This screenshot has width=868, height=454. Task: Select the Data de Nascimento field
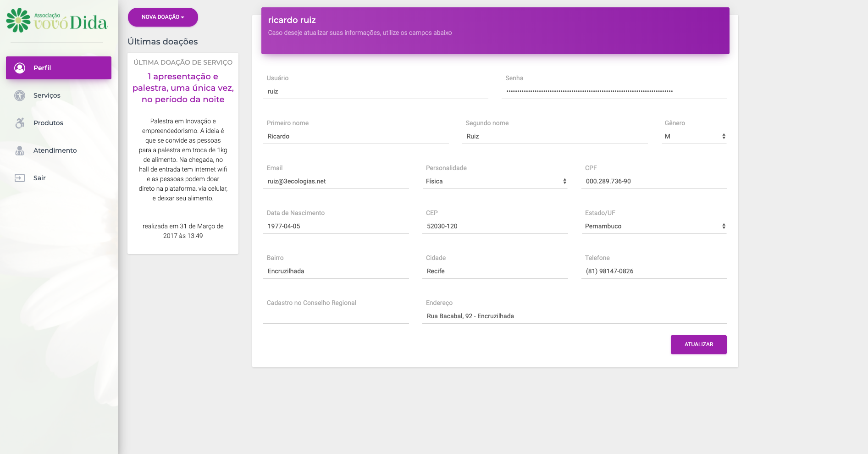pos(336,226)
